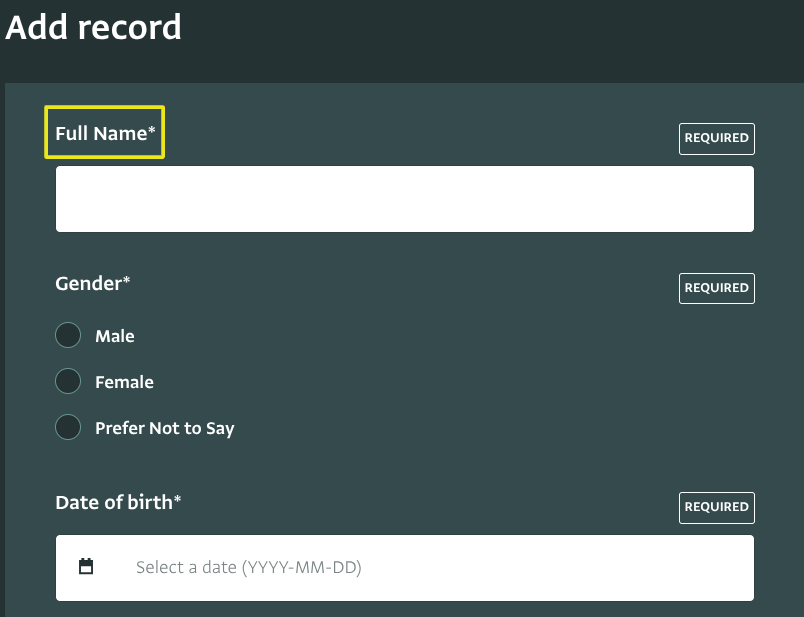The image size is (804, 617).
Task: Select the Male radio button
Action: [68, 335]
